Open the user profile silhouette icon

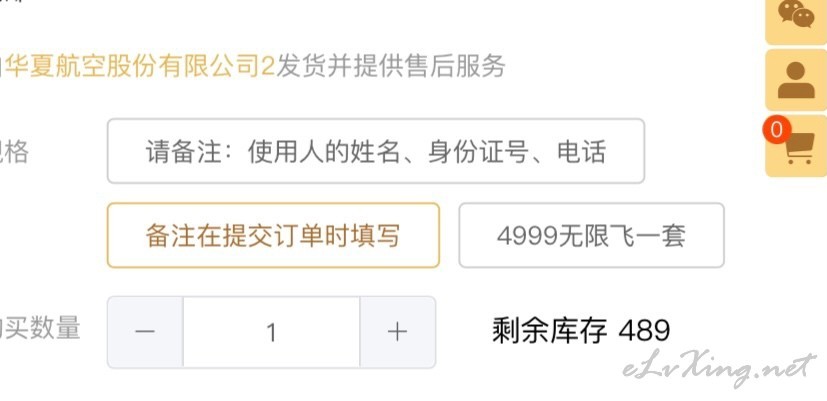click(796, 80)
